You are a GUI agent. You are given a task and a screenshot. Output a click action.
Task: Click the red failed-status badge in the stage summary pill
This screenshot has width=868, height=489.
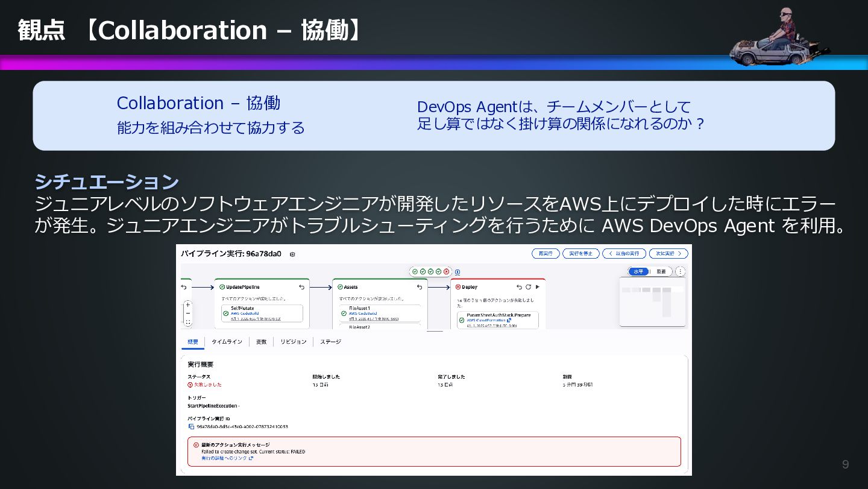447,272
